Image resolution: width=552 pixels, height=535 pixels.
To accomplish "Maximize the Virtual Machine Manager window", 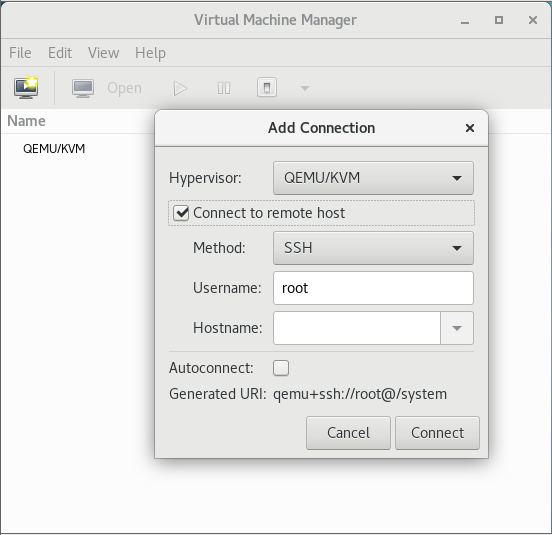I will click(x=499, y=20).
